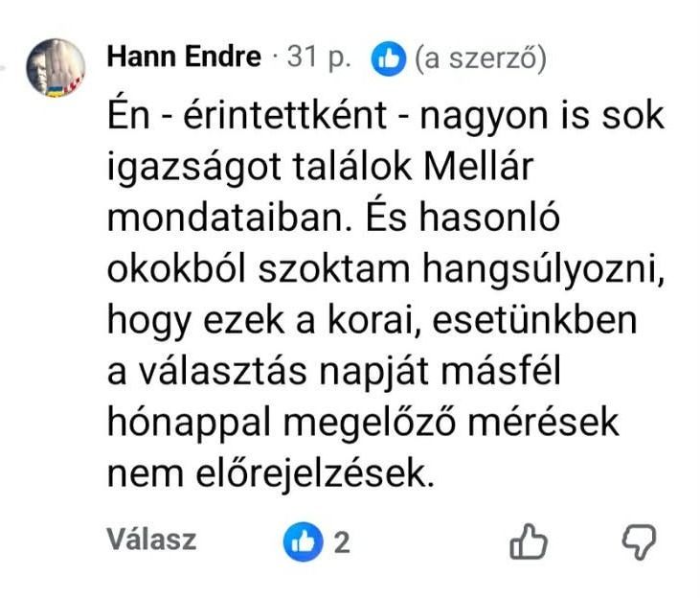Open the blue like reaction icon below comment
Viewport: 700px width, 598px height.
[x=302, y=542]
